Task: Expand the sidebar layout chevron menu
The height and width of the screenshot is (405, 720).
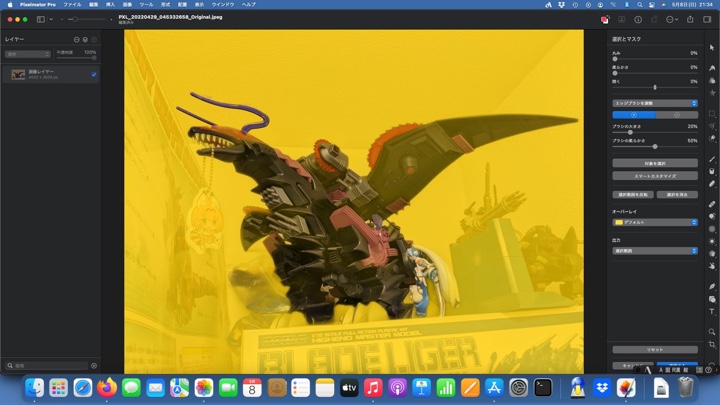Action: click(51, 19)
